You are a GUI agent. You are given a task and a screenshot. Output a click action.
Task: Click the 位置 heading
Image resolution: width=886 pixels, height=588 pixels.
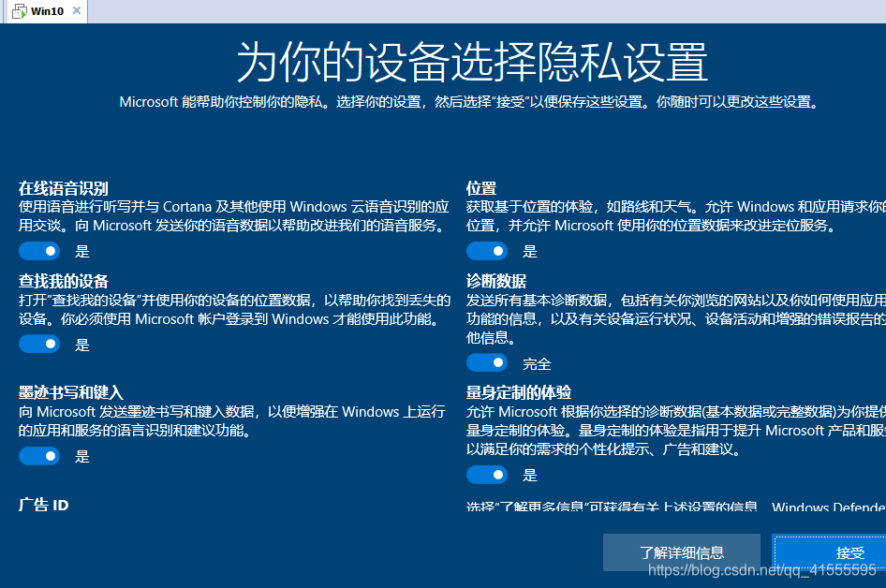480,188
